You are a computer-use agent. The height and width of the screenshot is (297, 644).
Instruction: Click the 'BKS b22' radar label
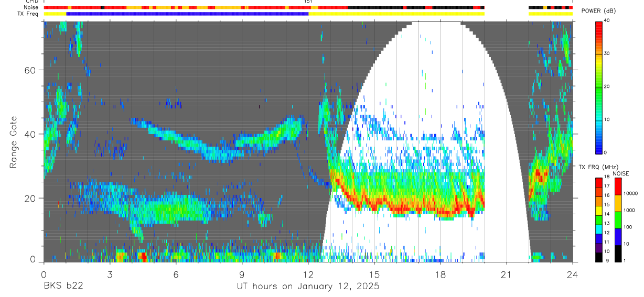tap(63, 286)
